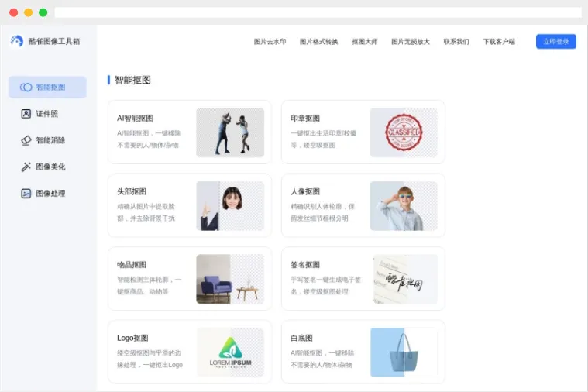
Task: Open the 图片无损放大 menu item
Action: [411, 42]
